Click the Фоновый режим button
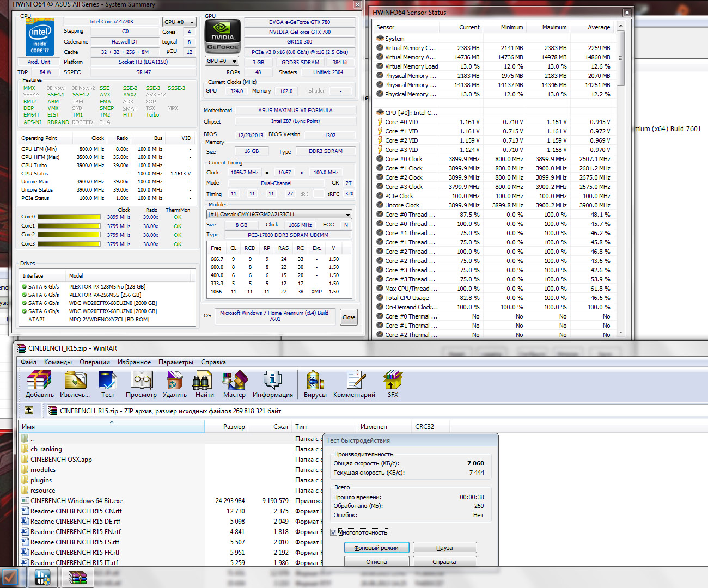This screenshot has width=708, height=588. click(376, 548)
